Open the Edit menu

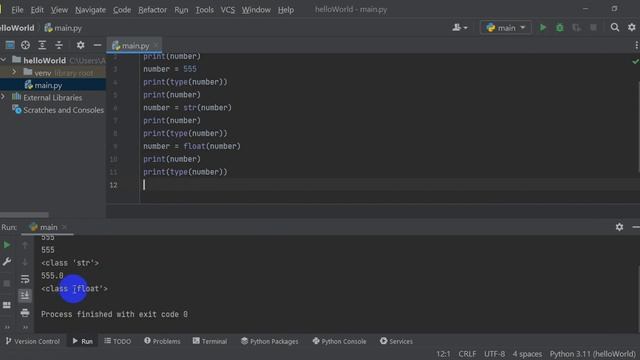pyautogui.click(x=37, y=9)
